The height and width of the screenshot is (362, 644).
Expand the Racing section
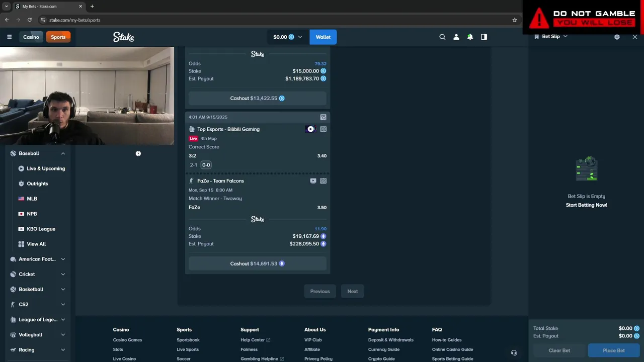[x=63, y=349]
